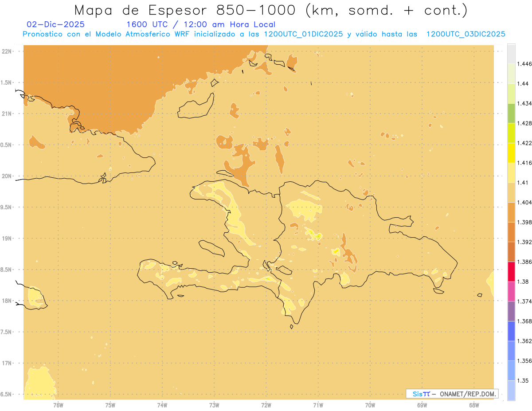
Task: Click the legend value "1.386"
Action: (x=524, y=262)
